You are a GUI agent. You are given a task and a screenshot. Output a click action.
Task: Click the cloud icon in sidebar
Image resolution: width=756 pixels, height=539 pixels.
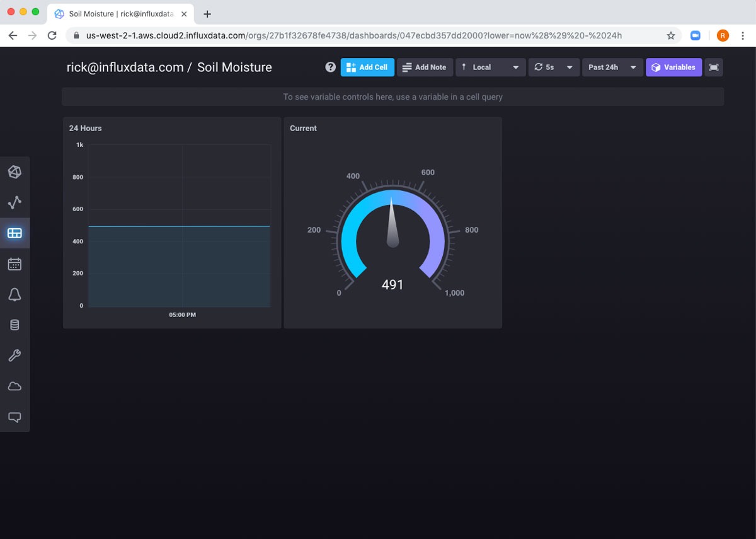14,386
